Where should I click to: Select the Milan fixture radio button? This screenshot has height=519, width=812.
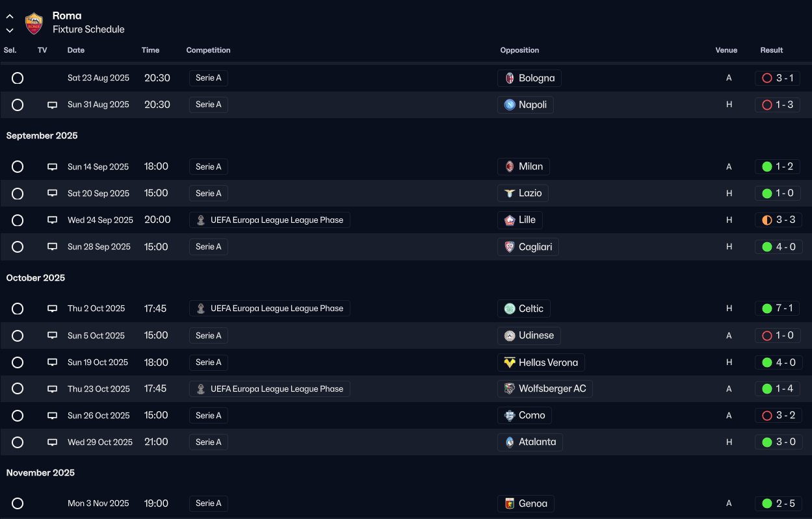(x=18, y=167)
